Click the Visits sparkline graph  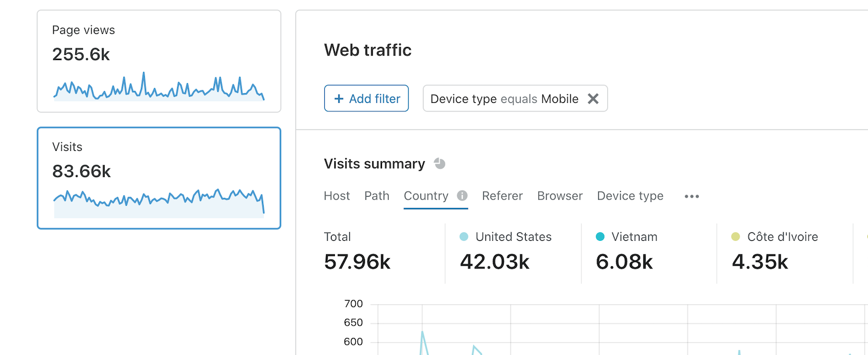point(158,202)
